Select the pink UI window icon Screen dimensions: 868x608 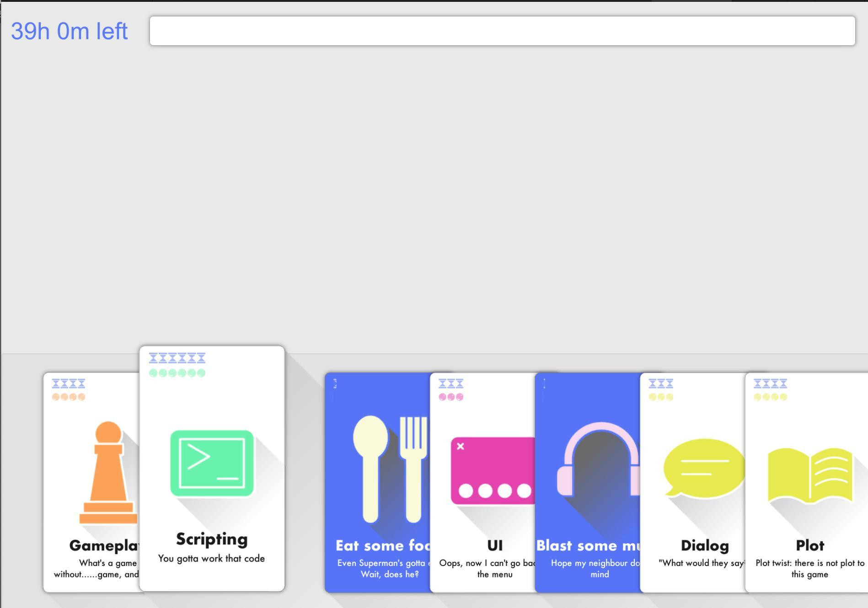(x=493, y=471)
